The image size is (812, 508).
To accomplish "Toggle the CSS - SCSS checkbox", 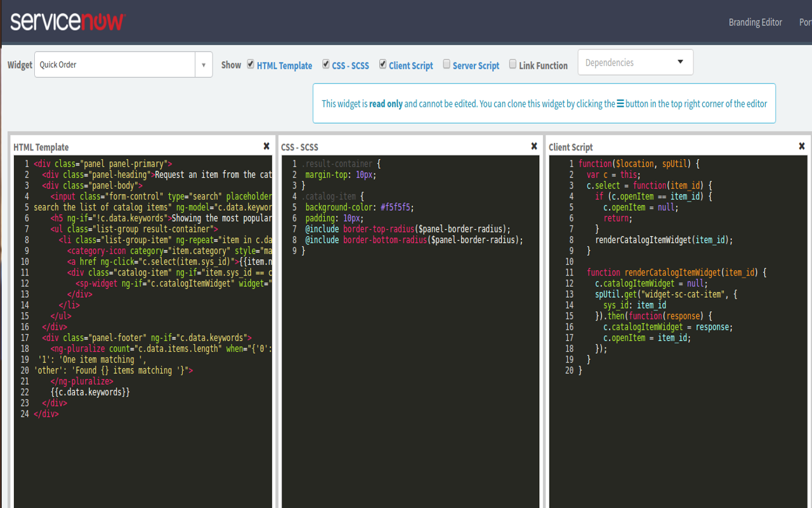I will (x=326, y=64).
